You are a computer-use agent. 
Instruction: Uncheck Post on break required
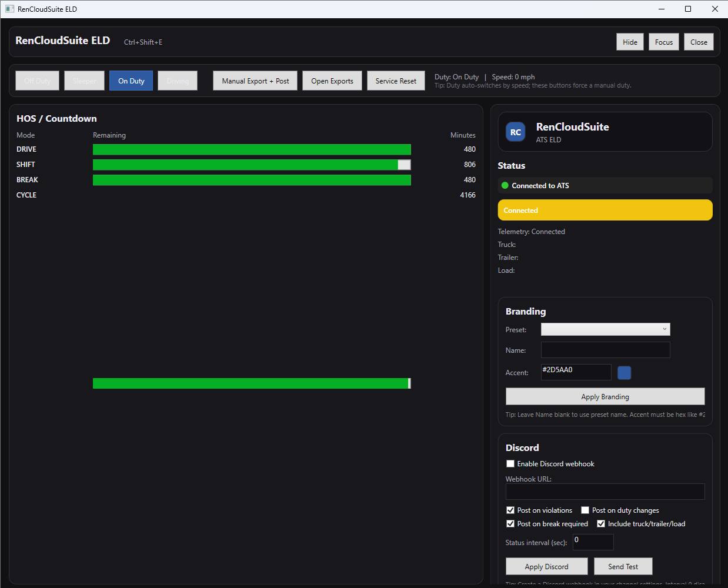coord(510,524)
